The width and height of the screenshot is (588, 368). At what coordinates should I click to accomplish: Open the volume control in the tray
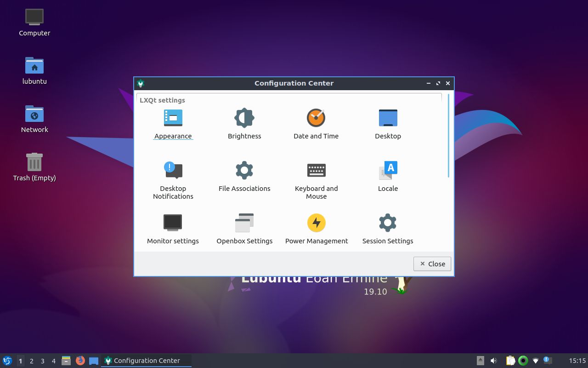[x=493, y=360]
